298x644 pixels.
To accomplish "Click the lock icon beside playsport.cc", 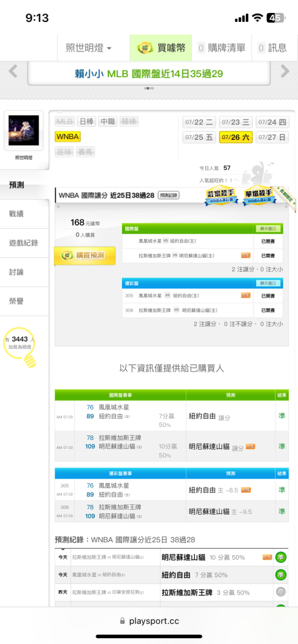I will [122, 621].
